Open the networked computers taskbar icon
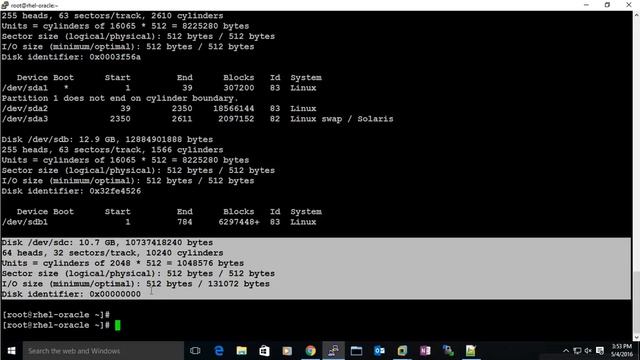The height and width of the screenshot is (360, 640). (448, 351)
